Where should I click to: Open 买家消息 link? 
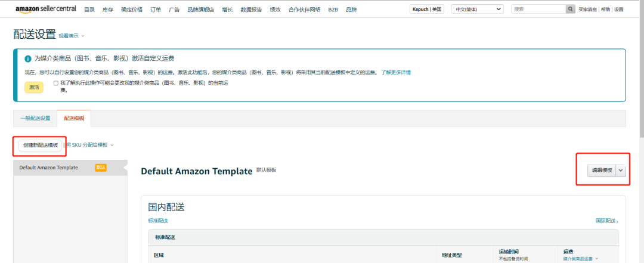[588, 9]
